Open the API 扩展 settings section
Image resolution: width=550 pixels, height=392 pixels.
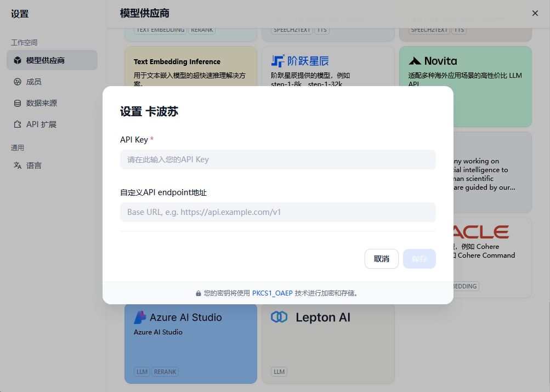click(x=41, y=124)
